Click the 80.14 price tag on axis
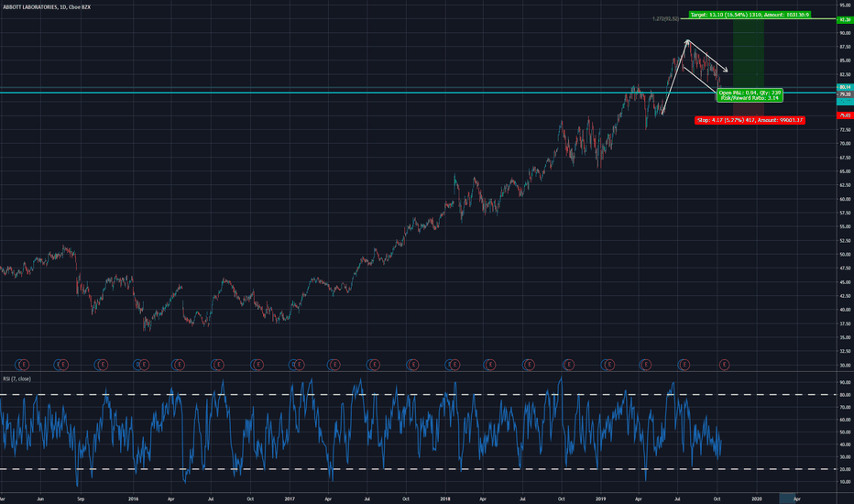Viewport: 854px width, 504px height. (845, 87)
